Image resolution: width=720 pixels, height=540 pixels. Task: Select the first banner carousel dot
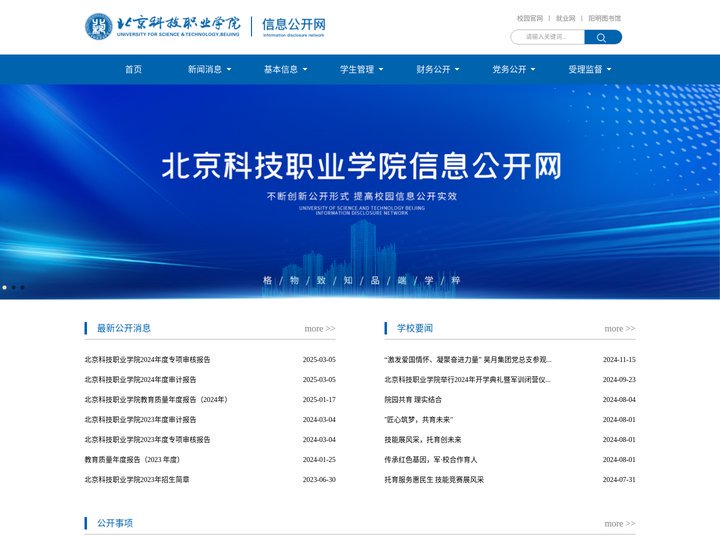click(x=5, y=287)
